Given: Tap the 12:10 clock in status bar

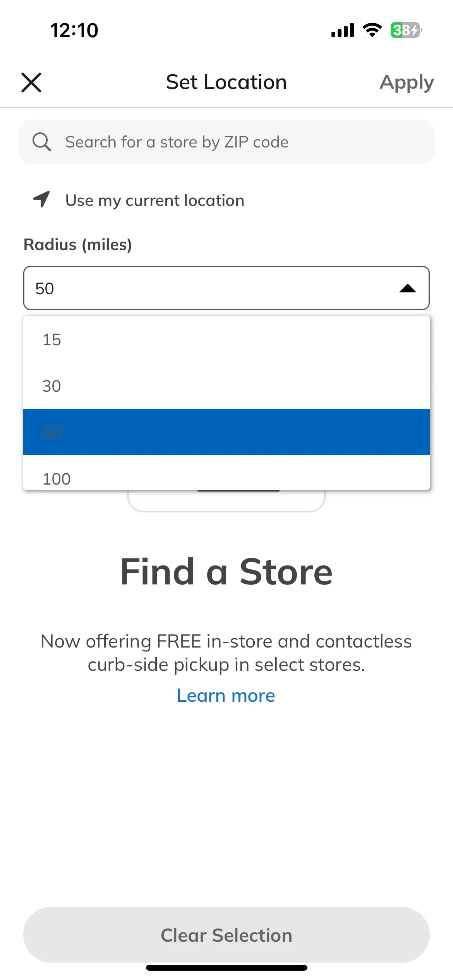Looking at the screenshot, I should [74, 30].
